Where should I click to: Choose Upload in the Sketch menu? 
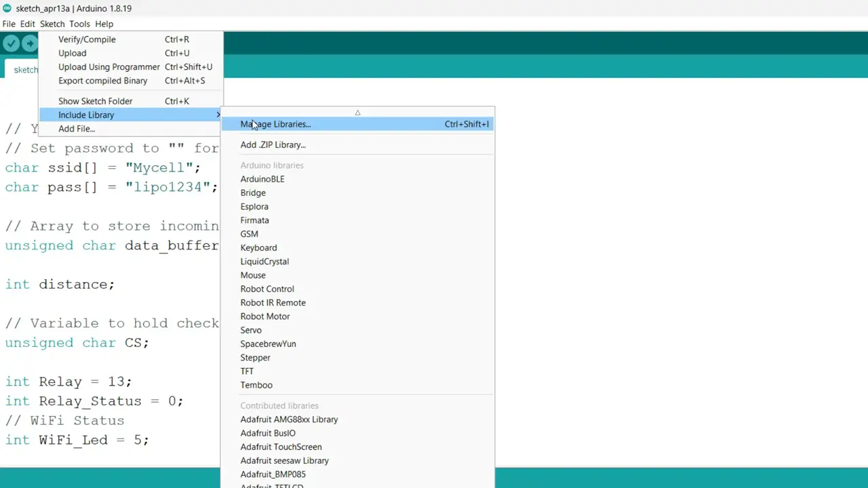point(131,53)
